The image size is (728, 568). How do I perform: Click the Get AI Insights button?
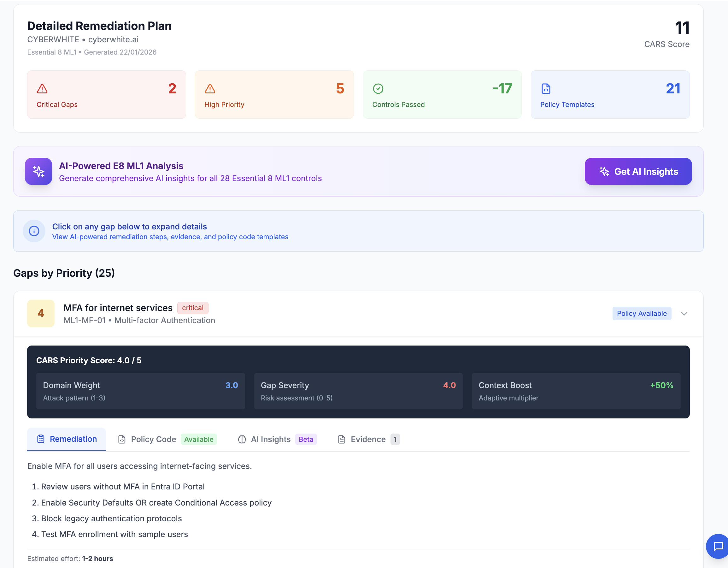[x=638, y=171]
